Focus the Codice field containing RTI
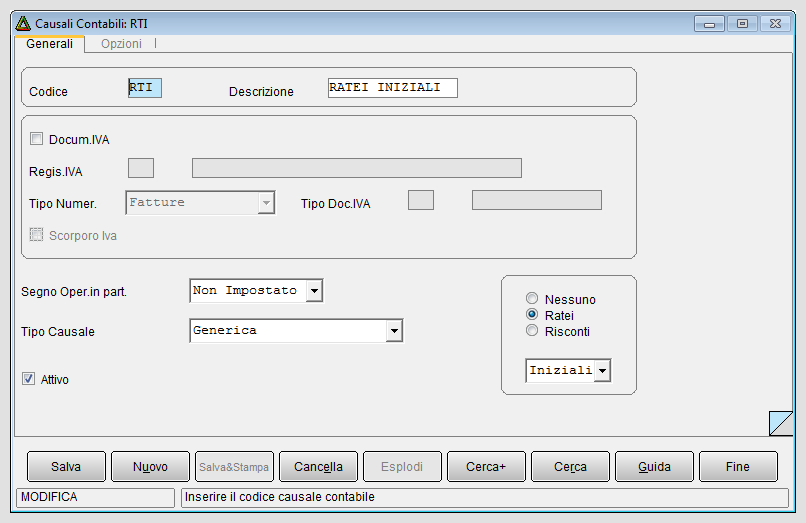This screenshot has height=523, width=806. pyautogui.click(x=145, y=88)
